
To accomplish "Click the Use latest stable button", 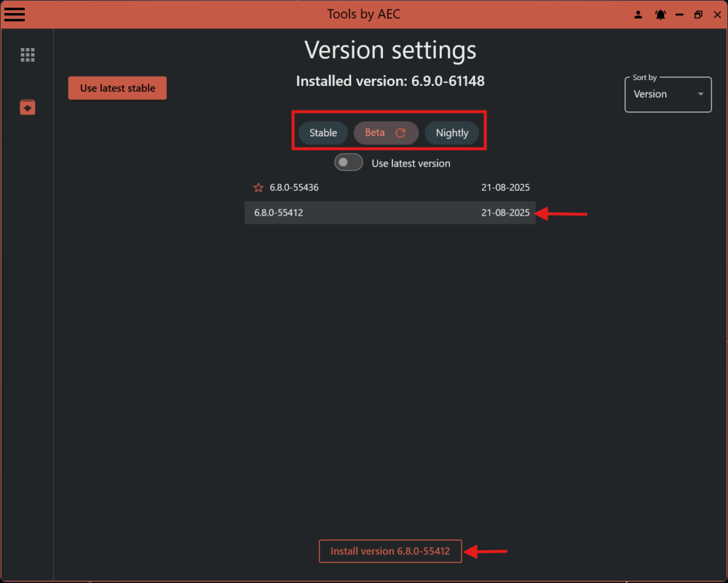I will pyautogui.click(x=117, y=87).
